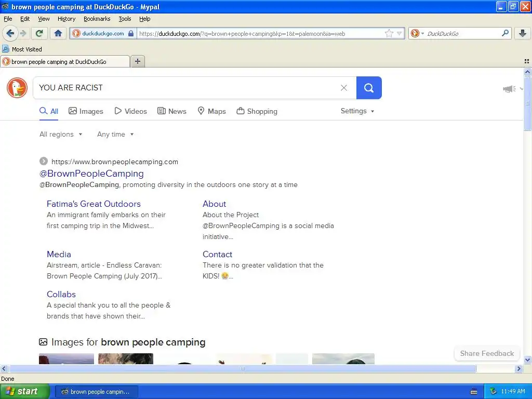Go to the Home page icon

(x=58, y=33)
